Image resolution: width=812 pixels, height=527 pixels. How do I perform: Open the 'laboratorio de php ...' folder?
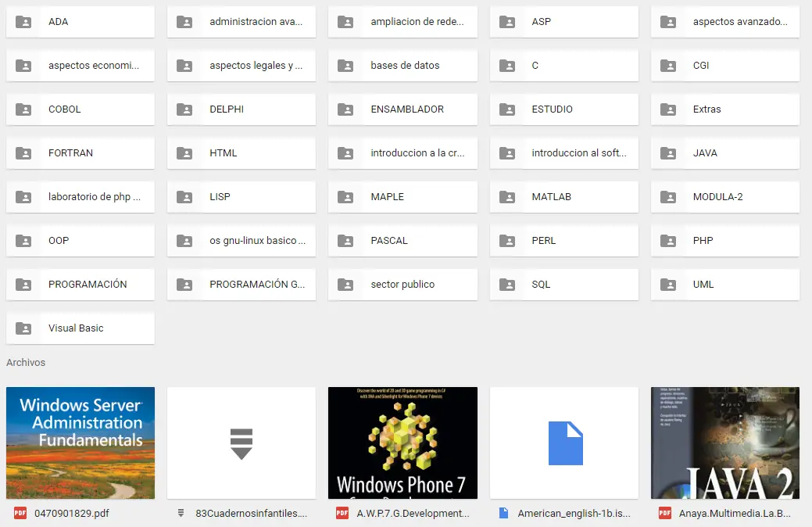(x=80, y=197)
